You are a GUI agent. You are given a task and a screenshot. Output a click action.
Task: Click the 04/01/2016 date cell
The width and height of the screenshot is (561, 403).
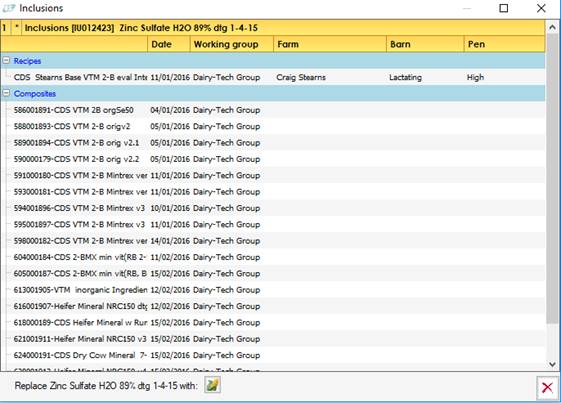point(170,110)
